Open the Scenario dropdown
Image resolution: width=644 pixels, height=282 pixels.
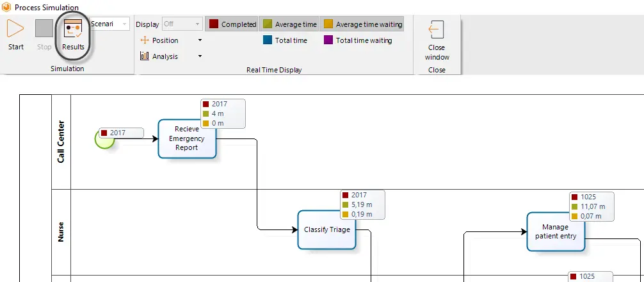click(109, 24)
